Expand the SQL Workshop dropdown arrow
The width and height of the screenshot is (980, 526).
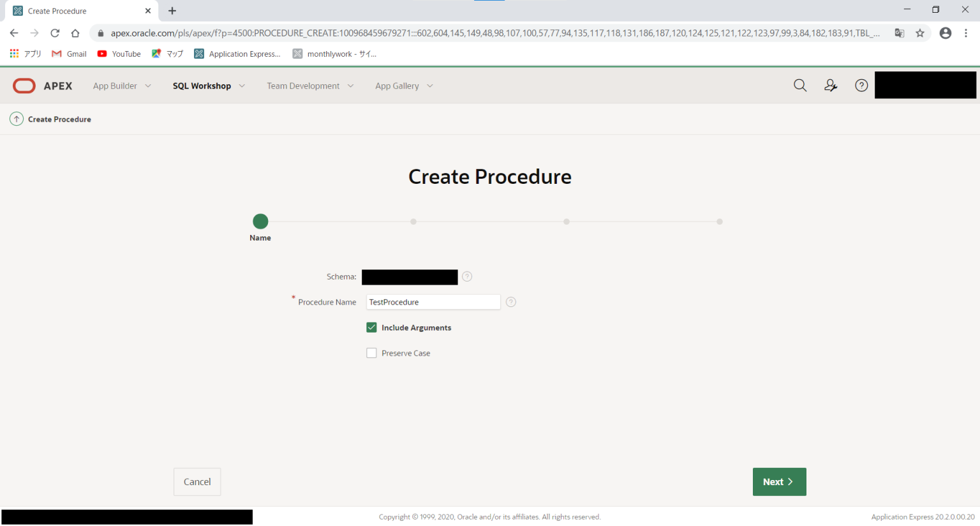(242, 86)
